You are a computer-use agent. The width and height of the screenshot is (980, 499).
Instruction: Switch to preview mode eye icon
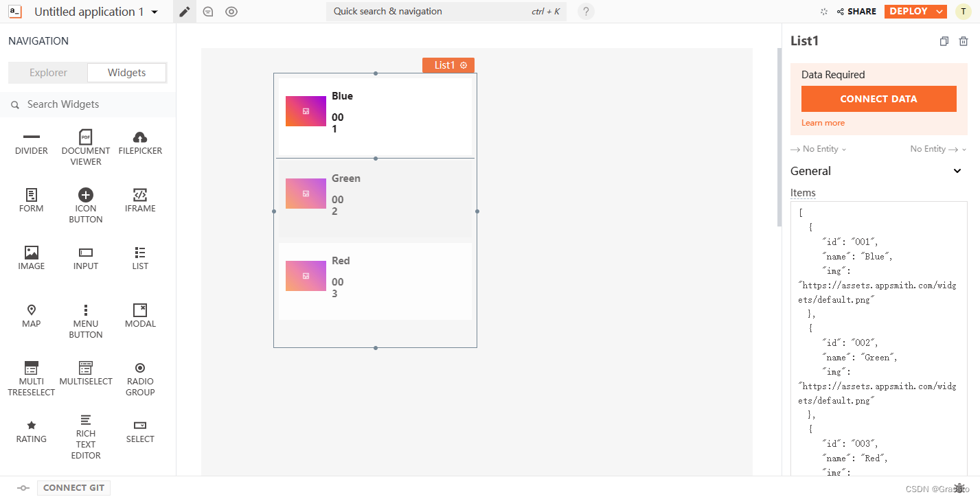coord(231,12)
